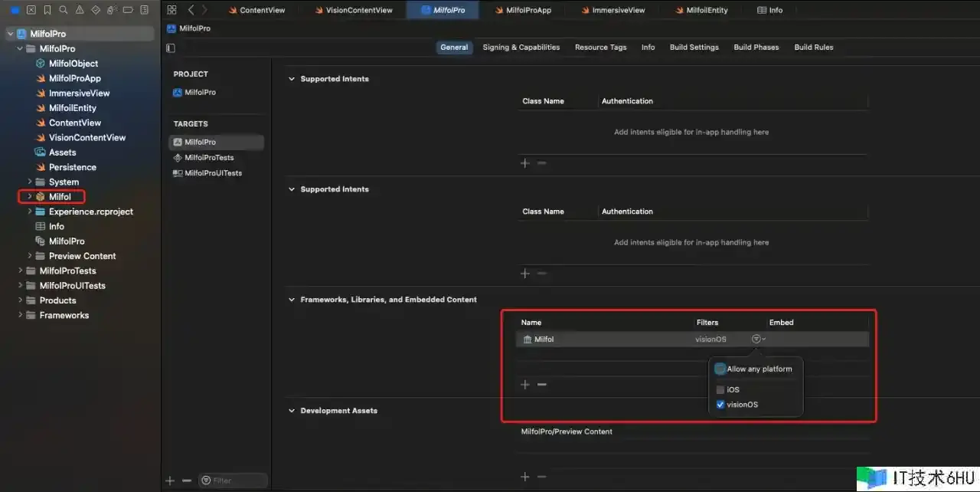This screenshot has height=492, width=980.
Task: Open the Info editor tab
Action: tap(770, 10)
